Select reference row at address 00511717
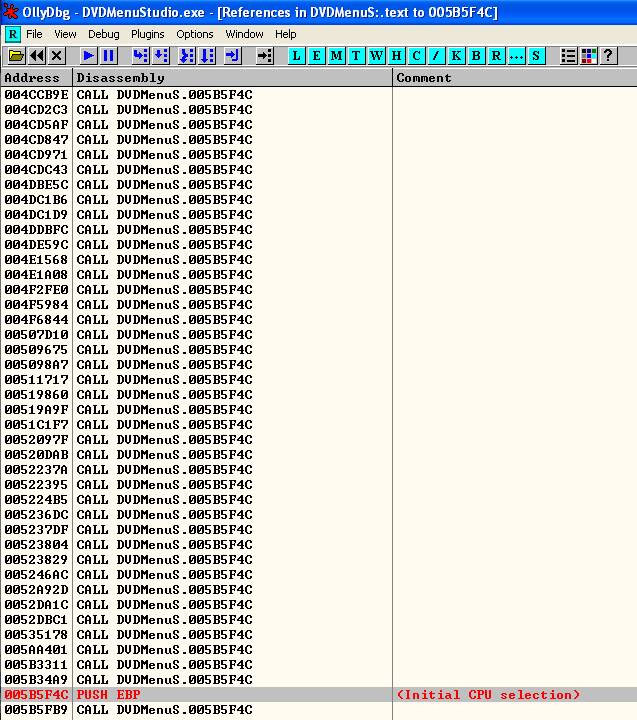The image size is (637, 720). (319, 380)
